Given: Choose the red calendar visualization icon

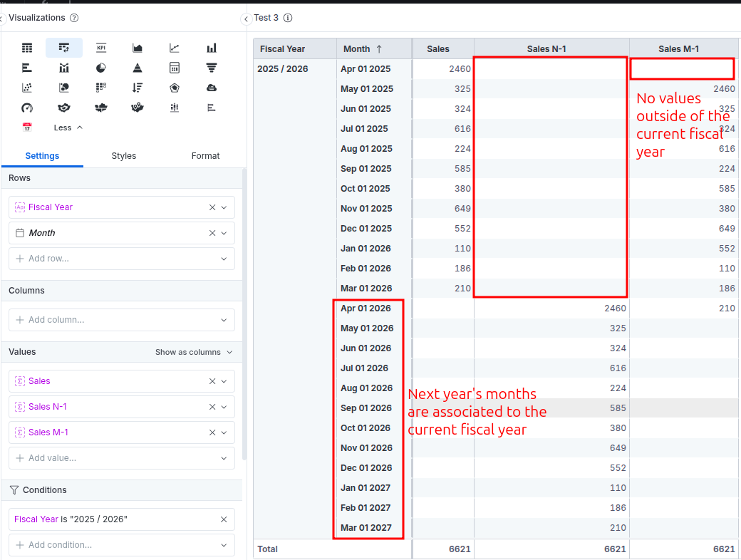Looking at the screenshot, I should [x=27, y=127].
